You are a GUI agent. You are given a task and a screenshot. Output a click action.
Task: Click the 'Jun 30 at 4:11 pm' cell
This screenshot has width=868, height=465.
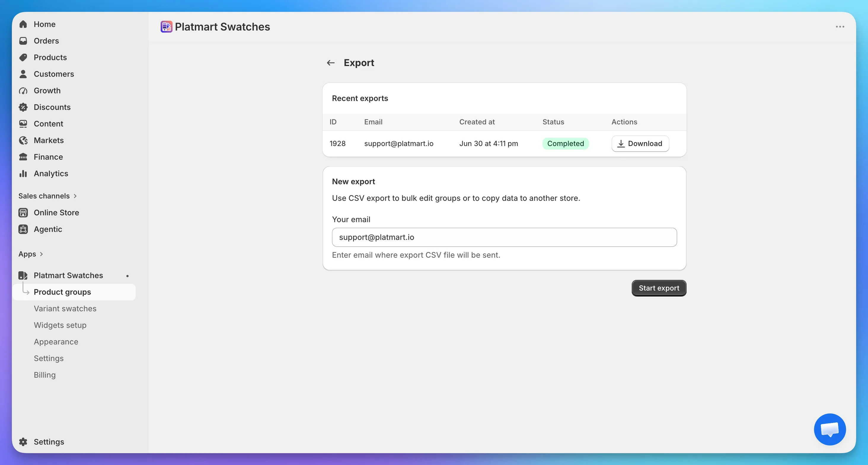489,143
